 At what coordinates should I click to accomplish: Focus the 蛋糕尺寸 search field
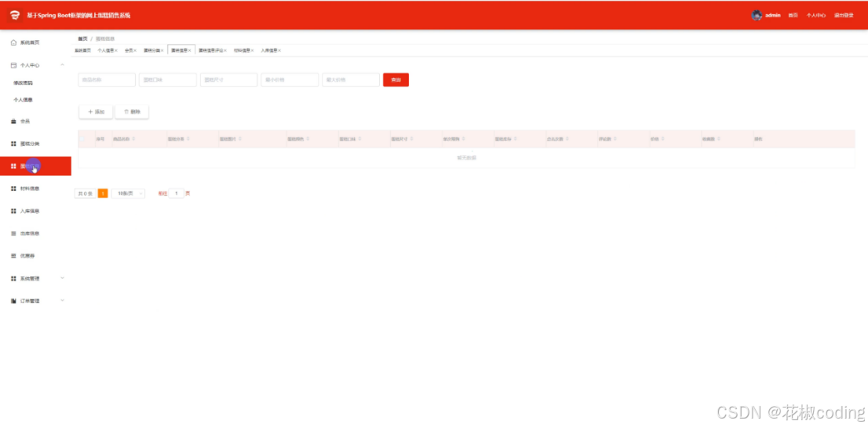pos(228,80)
